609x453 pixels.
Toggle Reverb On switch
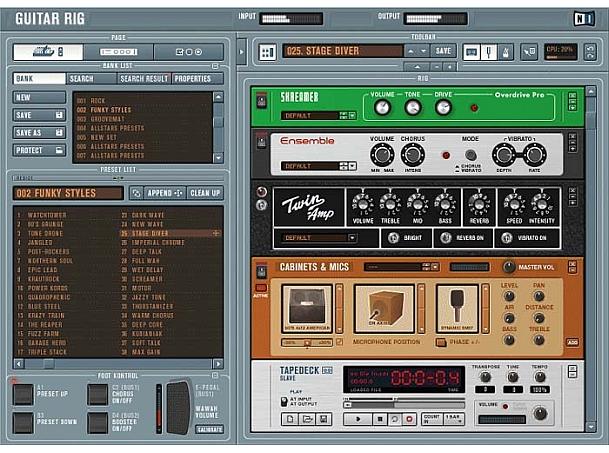click(x=446, y=237)
